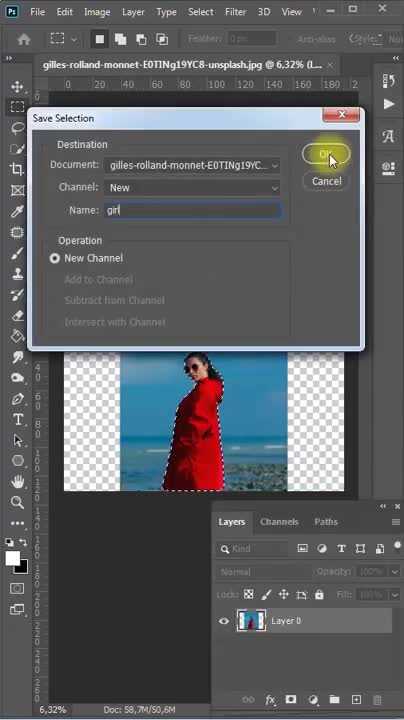Click the white foreground color swatch
Viewport: 404px width, 720px height.
(x=12, y=558)
